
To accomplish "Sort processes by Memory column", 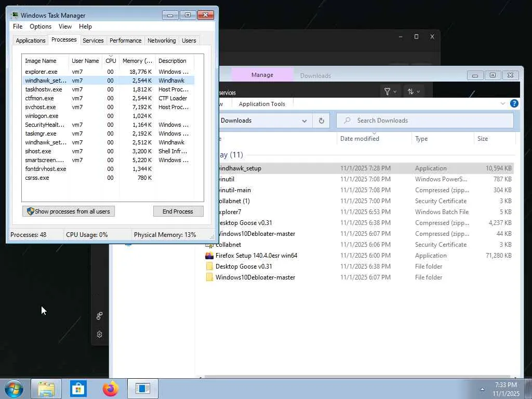I will tap(137, 61).
